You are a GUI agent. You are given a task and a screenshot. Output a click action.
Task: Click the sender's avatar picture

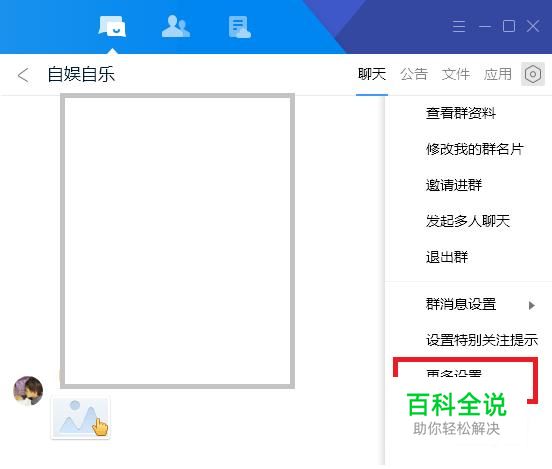click(x=28, y=390)
